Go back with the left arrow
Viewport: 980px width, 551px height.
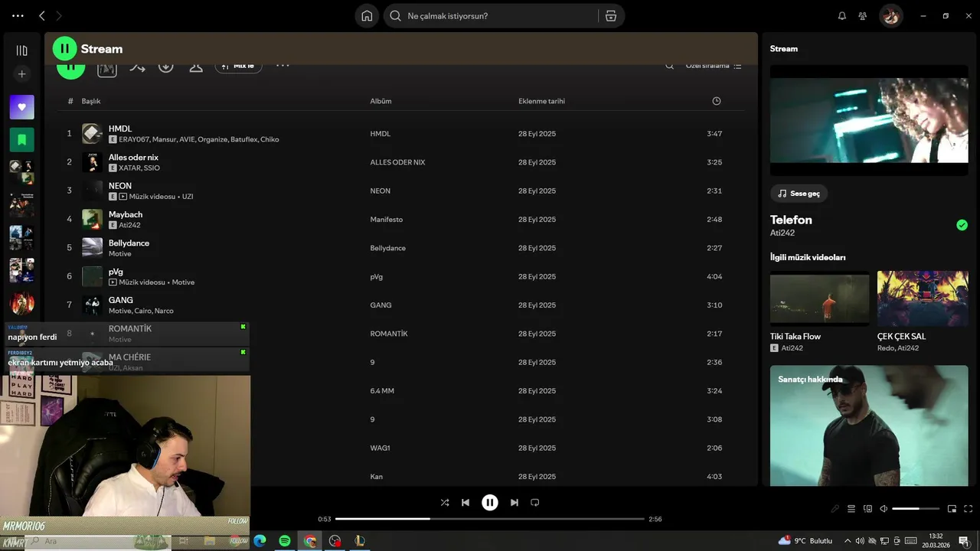point(42,15)
